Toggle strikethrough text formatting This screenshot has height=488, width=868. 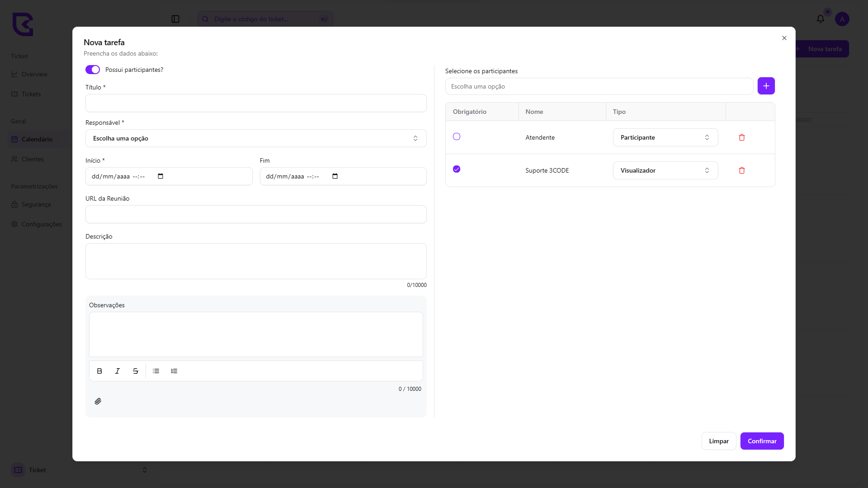pyautogui.click(x=136, y=371)
